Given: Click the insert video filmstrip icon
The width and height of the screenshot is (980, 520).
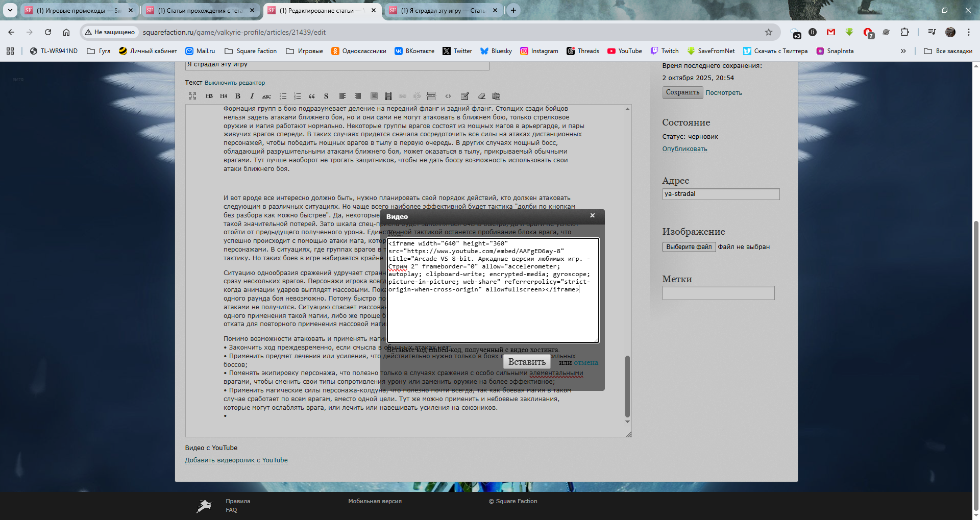Looking at the screenshot, I should (x=388, y=96).
